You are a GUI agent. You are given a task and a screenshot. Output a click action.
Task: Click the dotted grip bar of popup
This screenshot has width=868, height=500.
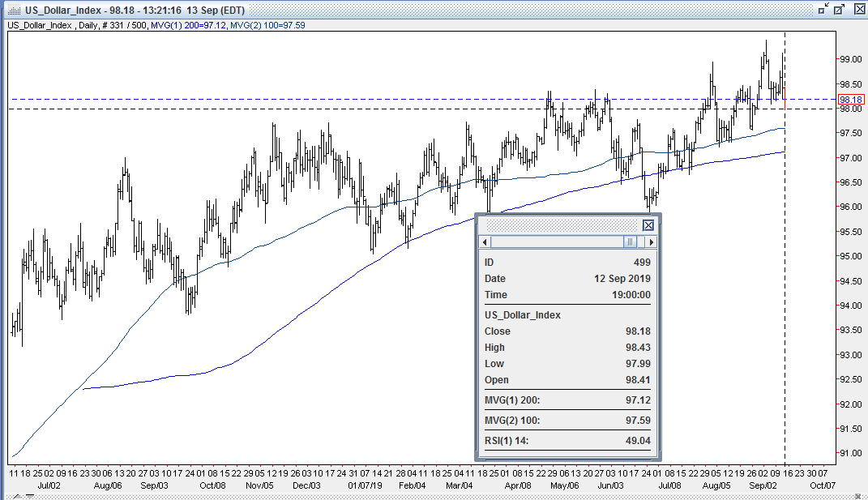pyautogui.click(x=562, y=225)
